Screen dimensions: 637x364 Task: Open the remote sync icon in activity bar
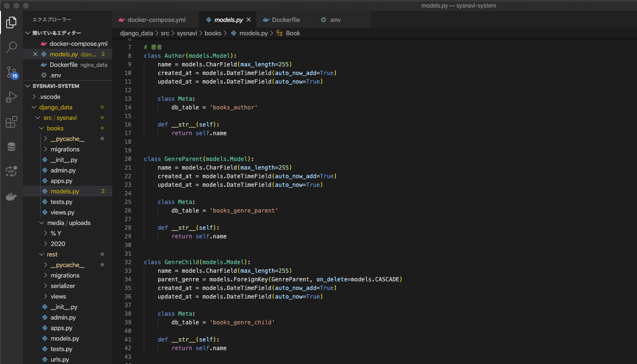point(11,171)
